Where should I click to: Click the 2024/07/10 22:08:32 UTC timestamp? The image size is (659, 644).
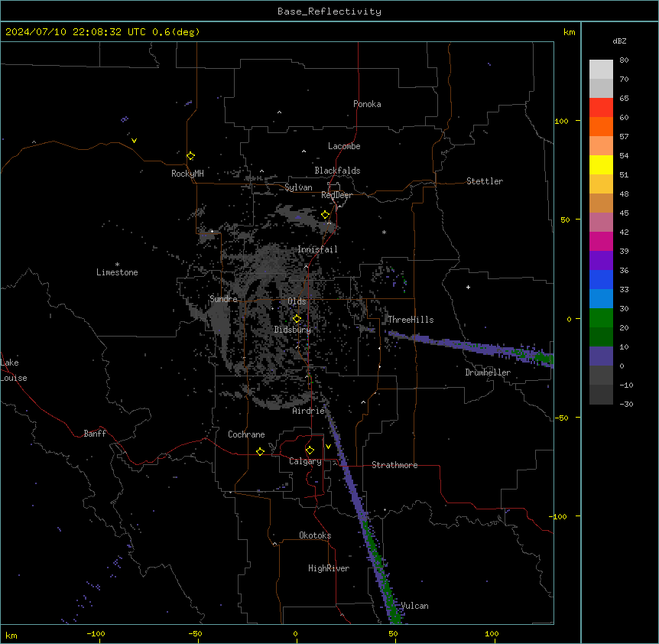(76, 32)
